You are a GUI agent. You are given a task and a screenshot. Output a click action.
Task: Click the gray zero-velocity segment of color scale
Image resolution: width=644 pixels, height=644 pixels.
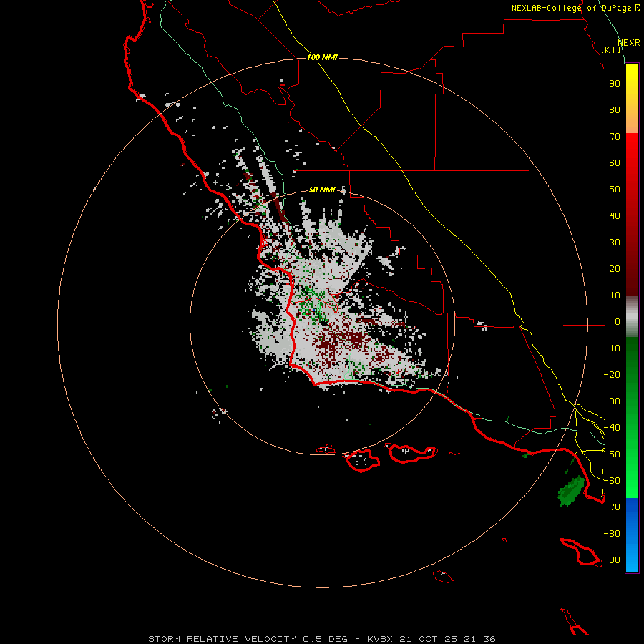(632, 317)
